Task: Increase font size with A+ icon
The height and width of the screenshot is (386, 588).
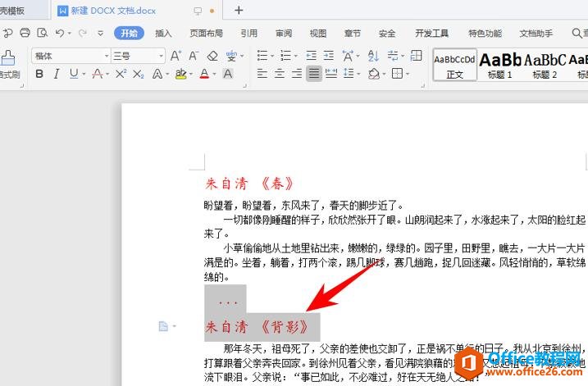Action: (x=175, y=57)
